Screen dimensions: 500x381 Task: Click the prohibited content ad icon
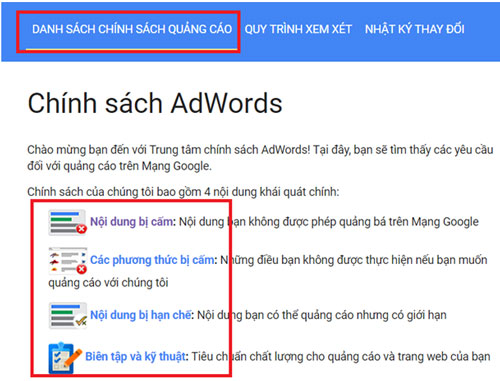click(x=68, y=222)
